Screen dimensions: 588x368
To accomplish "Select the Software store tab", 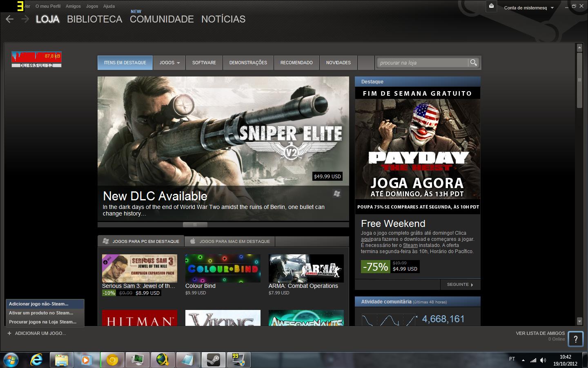I will coord(204,63).
